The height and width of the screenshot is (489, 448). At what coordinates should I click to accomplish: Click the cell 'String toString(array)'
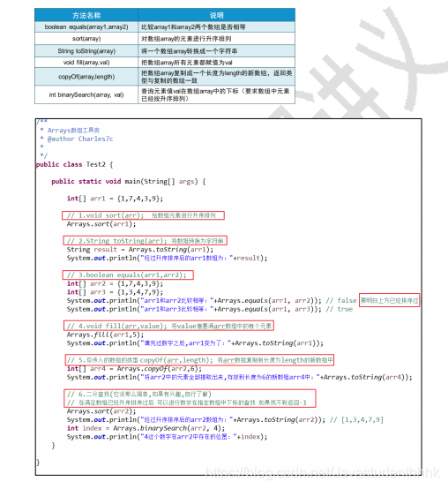pyautogui.click(x=86, y=51)
